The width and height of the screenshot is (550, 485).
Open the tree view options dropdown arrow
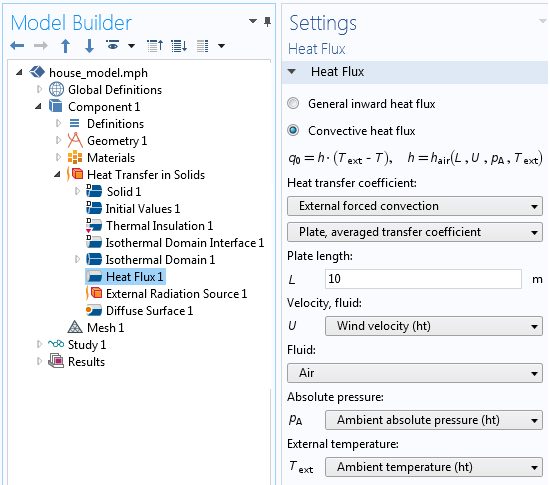click(x=221, y=46)
